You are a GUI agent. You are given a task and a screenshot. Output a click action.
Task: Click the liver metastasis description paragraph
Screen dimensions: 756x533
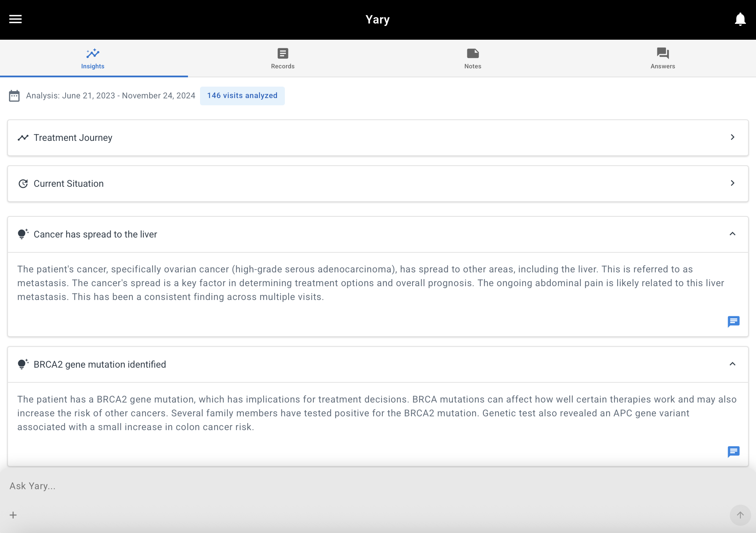[x=371, y=283]
